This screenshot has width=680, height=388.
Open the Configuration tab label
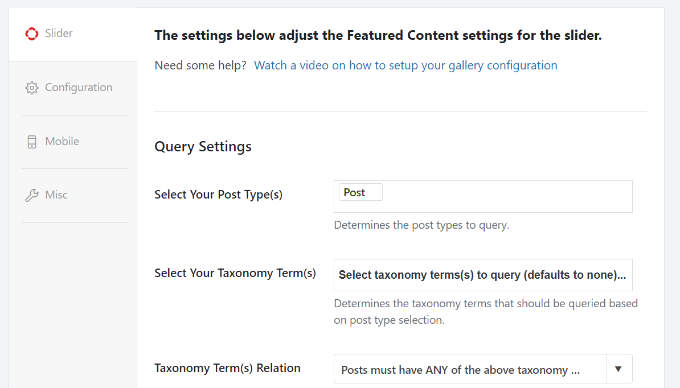(78, 88)
